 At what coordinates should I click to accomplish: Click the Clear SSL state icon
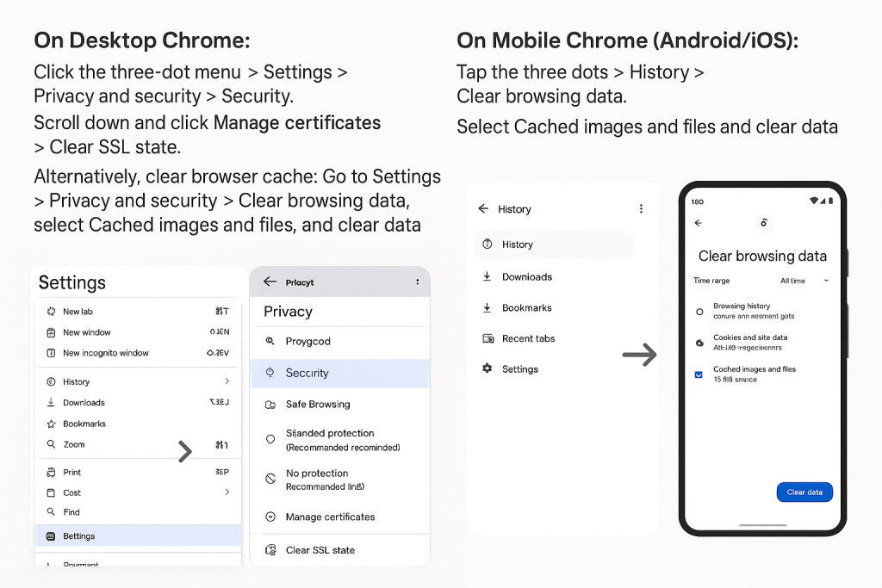click(270, 550)
